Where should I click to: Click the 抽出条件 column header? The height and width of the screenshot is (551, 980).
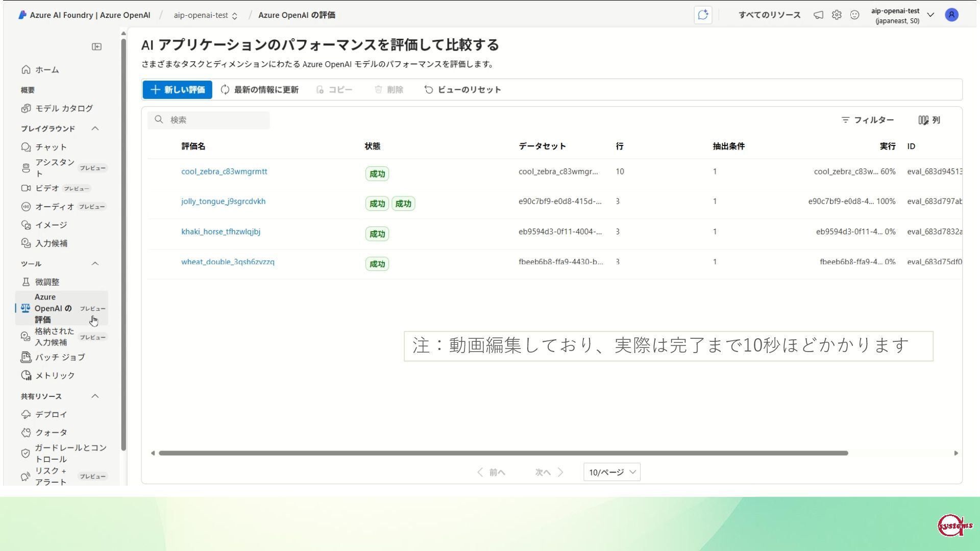click(x=728, y=146)
